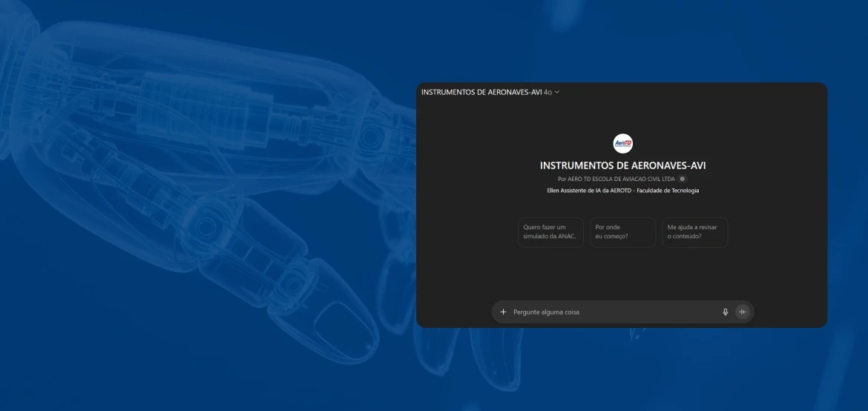
Task: Select "Quero fazer um simulado da ANAC" suggestion
Action: pyautogui.click(x=550, y=232)
